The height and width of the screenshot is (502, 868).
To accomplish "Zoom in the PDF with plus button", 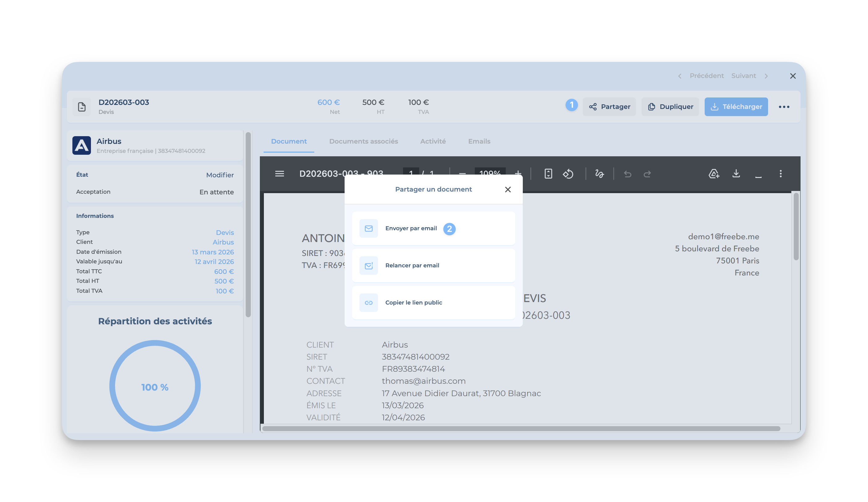I will [518, 174].
